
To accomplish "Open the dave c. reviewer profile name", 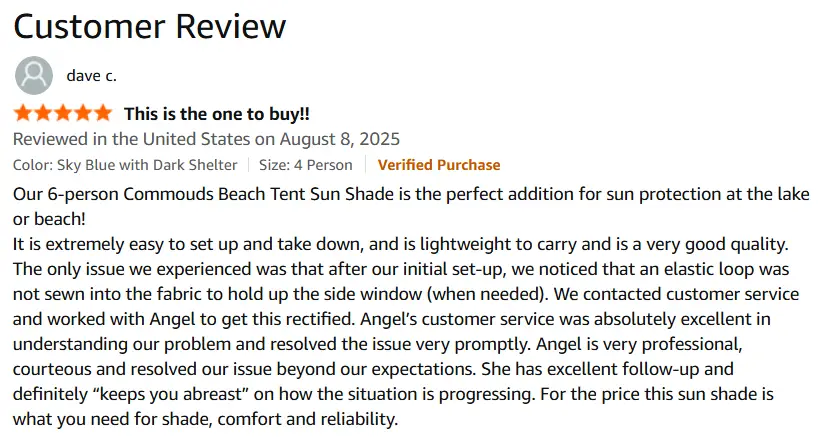I will pos(91,76).
